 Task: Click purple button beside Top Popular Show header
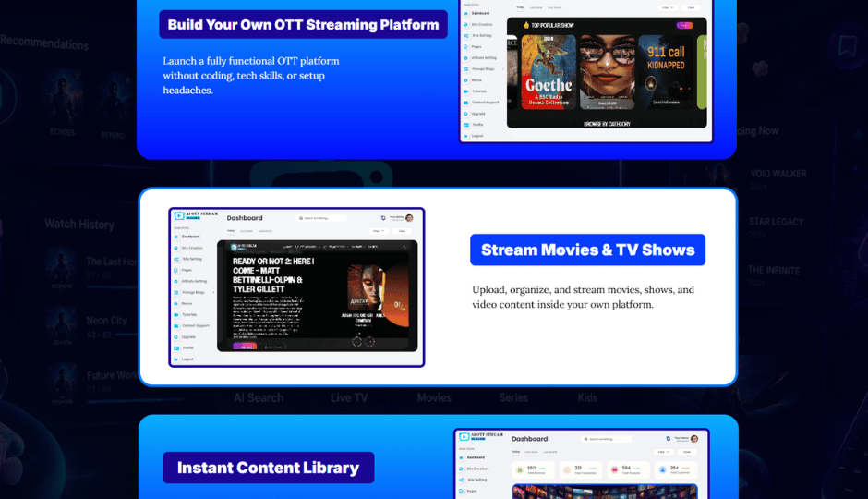pyautogui.click(x=685, y=26)
